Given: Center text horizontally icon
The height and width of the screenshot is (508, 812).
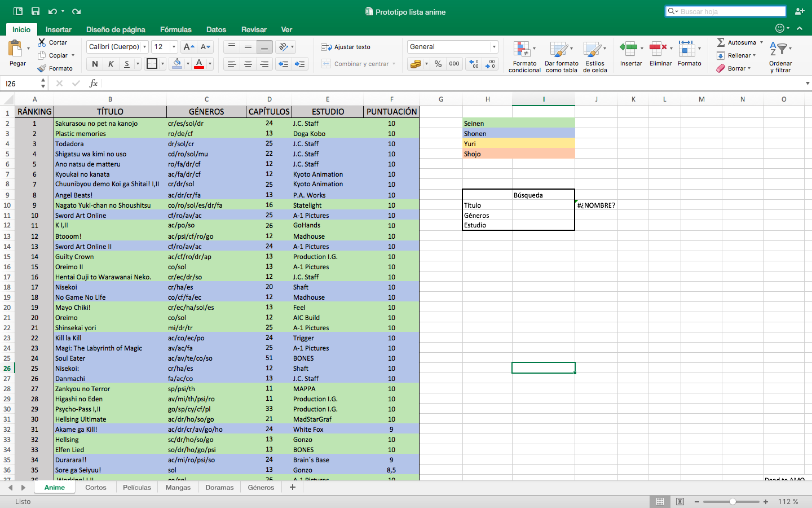Looking at the screenshot, I should coord(248,64).
